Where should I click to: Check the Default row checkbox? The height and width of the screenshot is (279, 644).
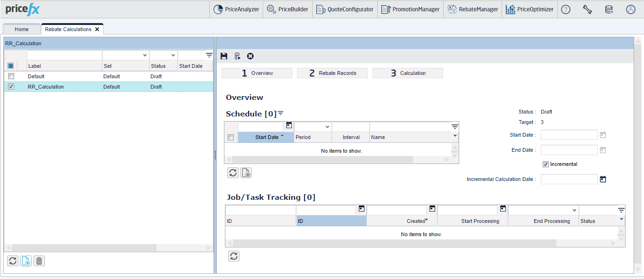[x=11, y=76]
